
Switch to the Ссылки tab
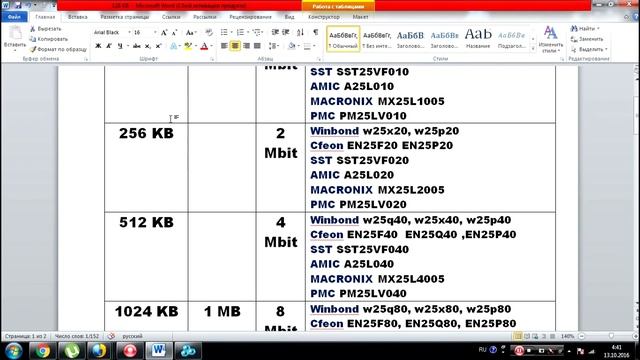[x=171, y=17]
